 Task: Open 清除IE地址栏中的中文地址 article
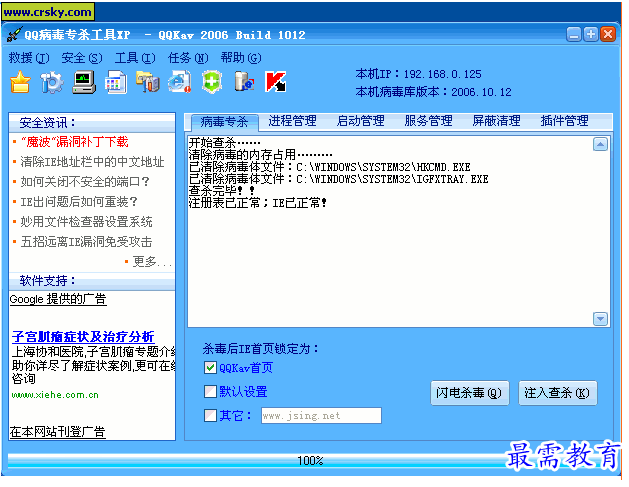coord(92,162)
